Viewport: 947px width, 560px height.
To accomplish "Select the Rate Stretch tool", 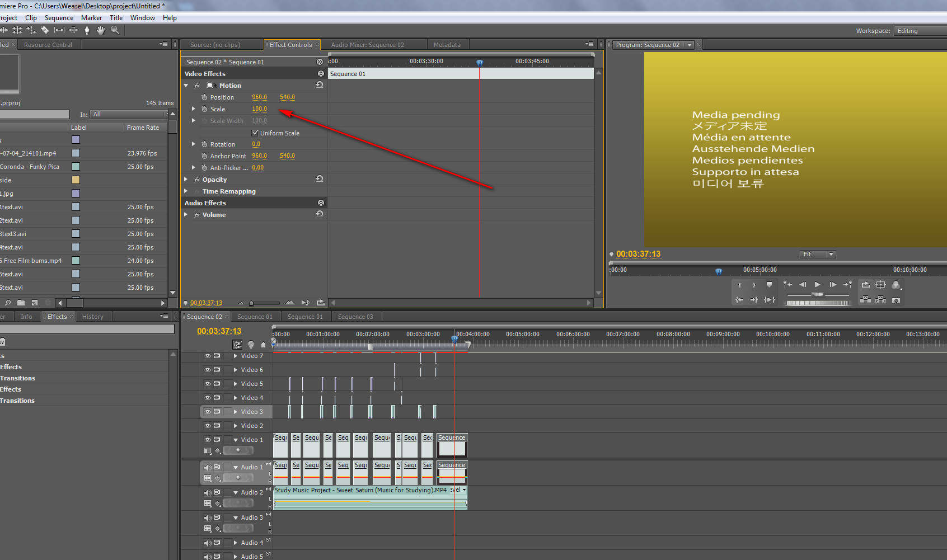I will pos(31,30).
